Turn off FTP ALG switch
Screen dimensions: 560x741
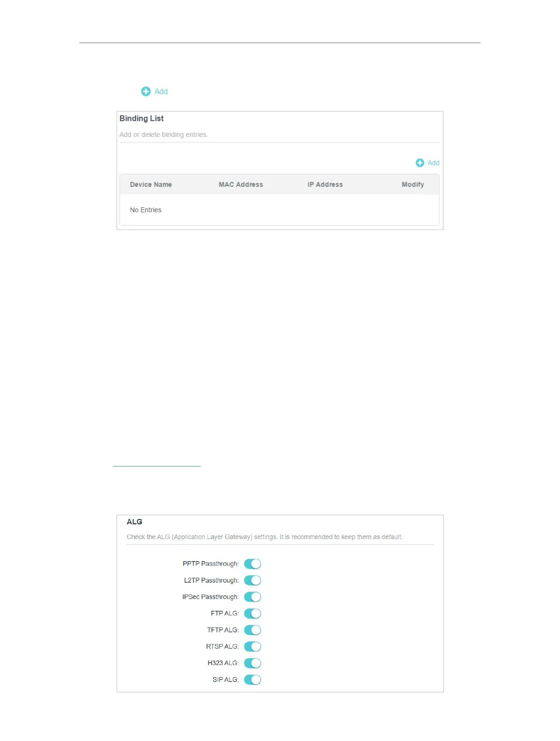252,614
